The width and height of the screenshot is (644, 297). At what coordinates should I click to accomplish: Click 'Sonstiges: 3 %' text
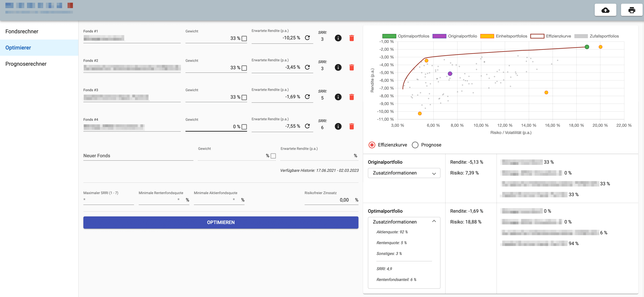[x=389, y=253]
